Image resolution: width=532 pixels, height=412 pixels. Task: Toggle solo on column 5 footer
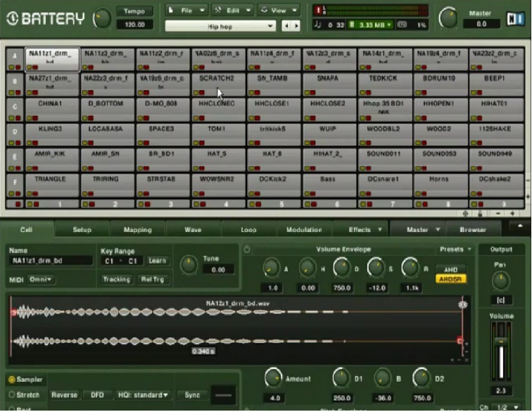point(259,204)
